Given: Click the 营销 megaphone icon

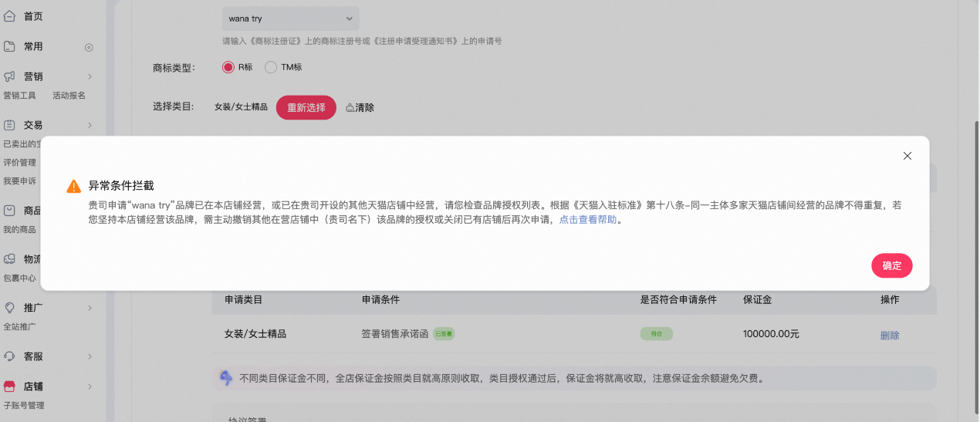Looking at the screenshot, I should click(9, 76).
